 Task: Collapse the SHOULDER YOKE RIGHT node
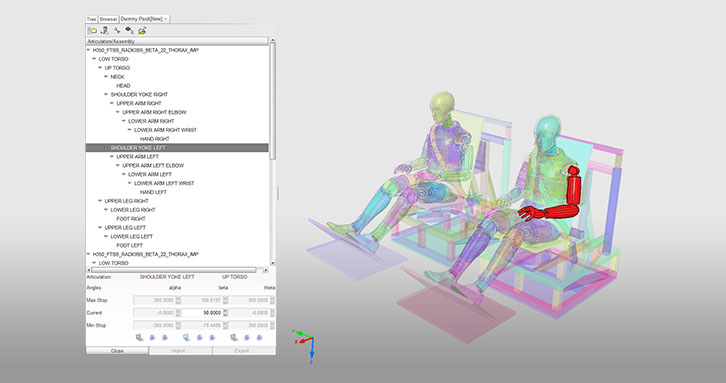tap(106, 94)
